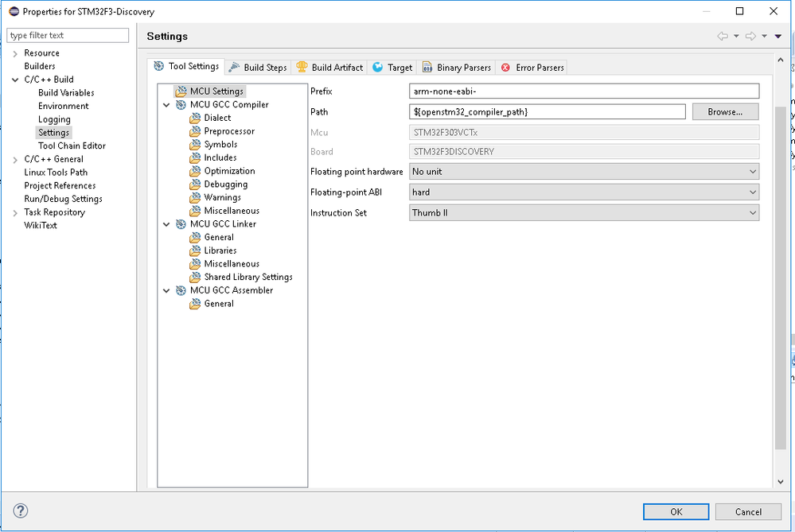The image size is (795, 532).
Task: Click the Prefix input field
Action: pos(584,91)
